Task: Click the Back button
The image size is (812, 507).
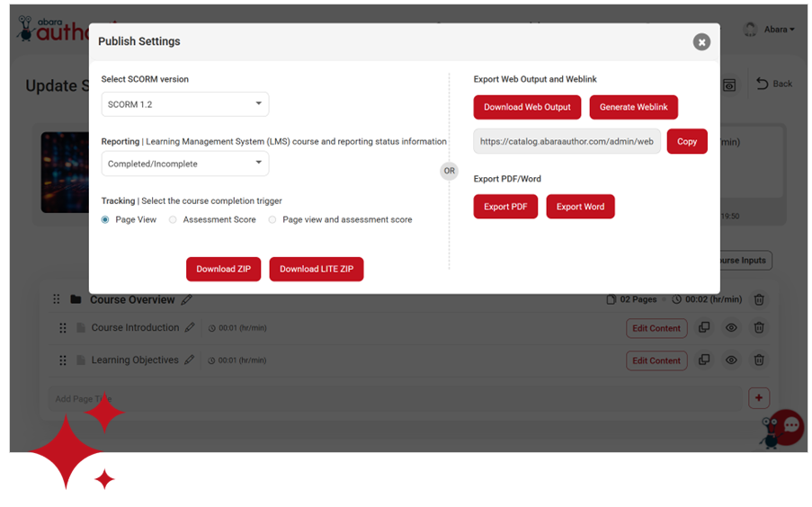Action: (x=774, y=84)
